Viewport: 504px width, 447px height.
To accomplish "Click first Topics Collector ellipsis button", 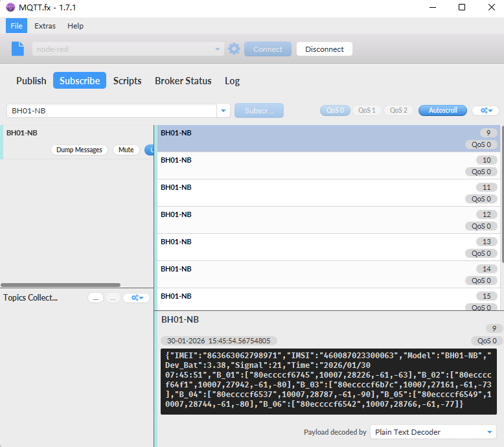I will [95, 298].
